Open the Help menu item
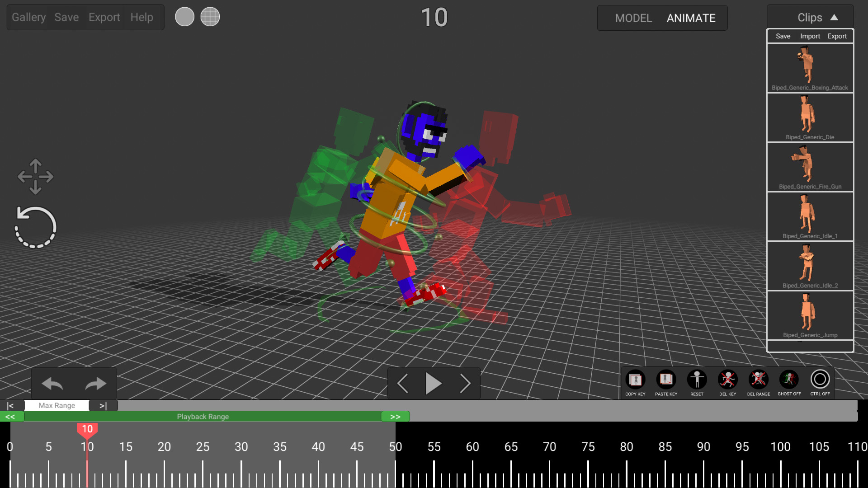868x488 pixels. [142, 17]
